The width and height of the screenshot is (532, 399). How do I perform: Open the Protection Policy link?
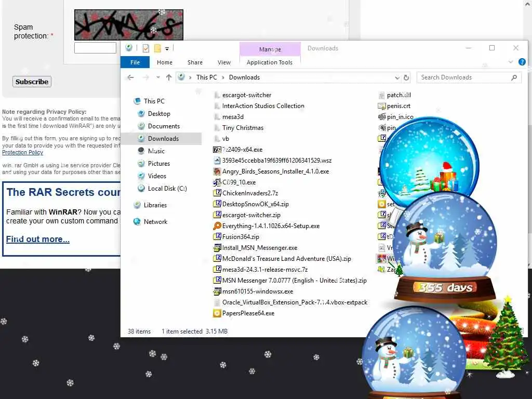(x=23, y=152)
